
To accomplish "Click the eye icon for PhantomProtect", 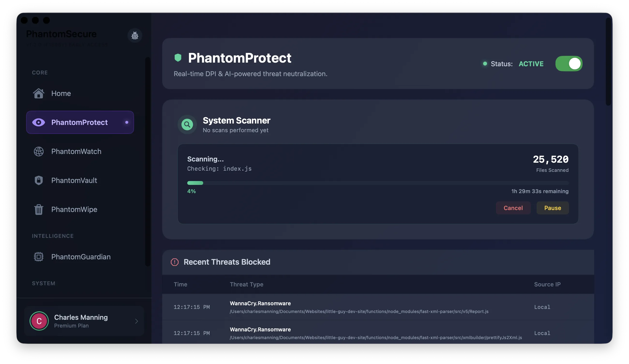I will point(39,122).
